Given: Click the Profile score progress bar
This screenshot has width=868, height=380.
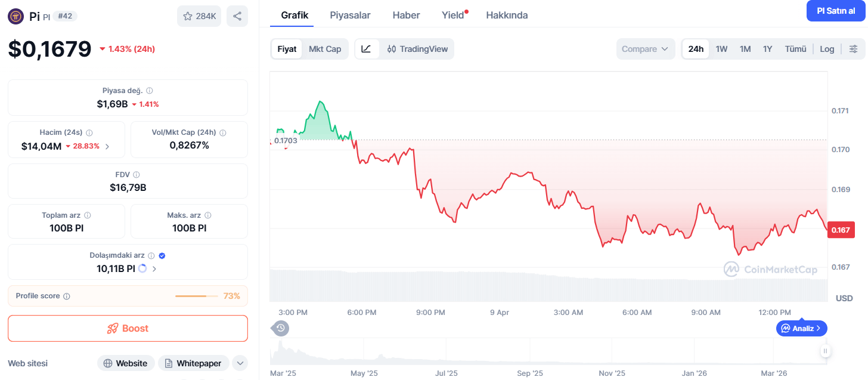Looking at the screenshot, I should [x=197, y=296].
